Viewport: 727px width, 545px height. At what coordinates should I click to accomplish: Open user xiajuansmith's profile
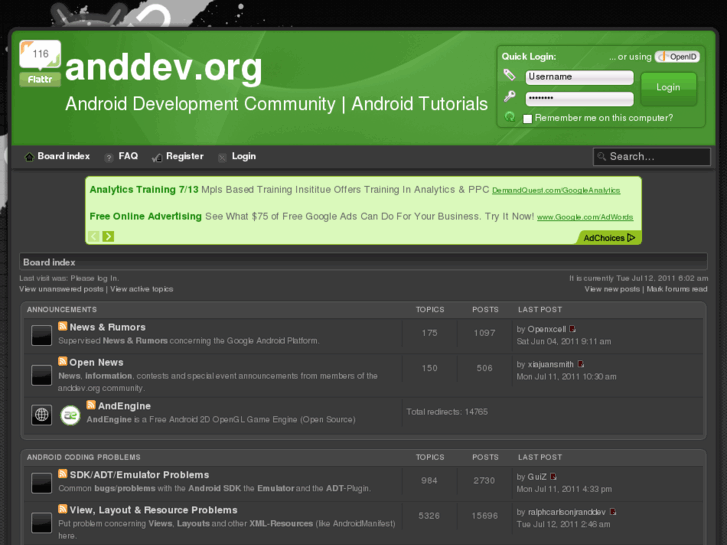tap(551, 365)
